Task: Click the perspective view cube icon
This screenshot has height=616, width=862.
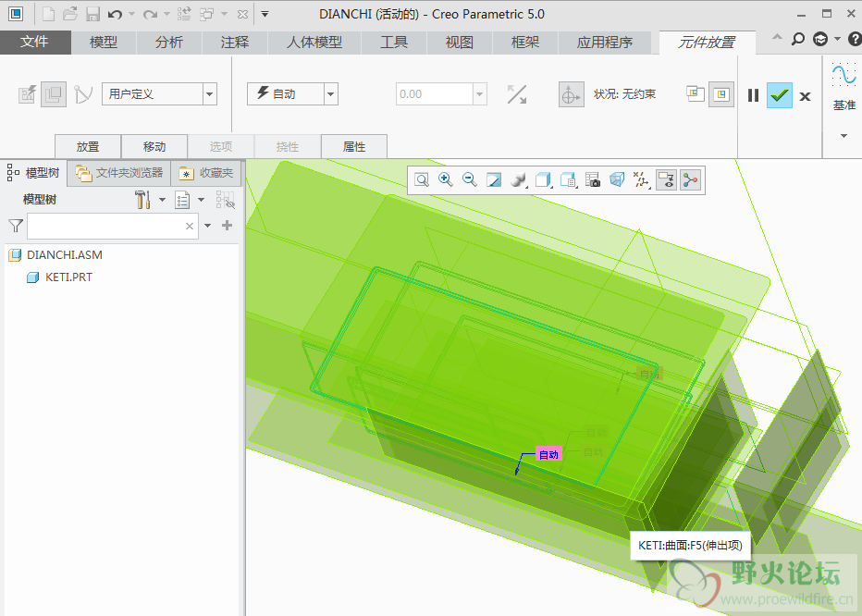Action: click(x=617, y=179)
